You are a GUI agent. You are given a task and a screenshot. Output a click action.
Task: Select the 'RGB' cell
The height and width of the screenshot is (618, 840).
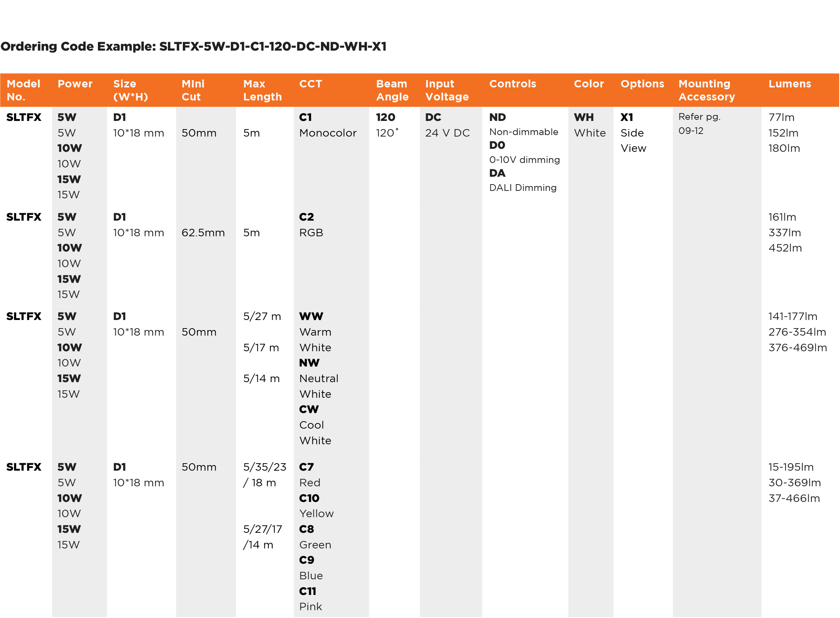click(311, 233)
